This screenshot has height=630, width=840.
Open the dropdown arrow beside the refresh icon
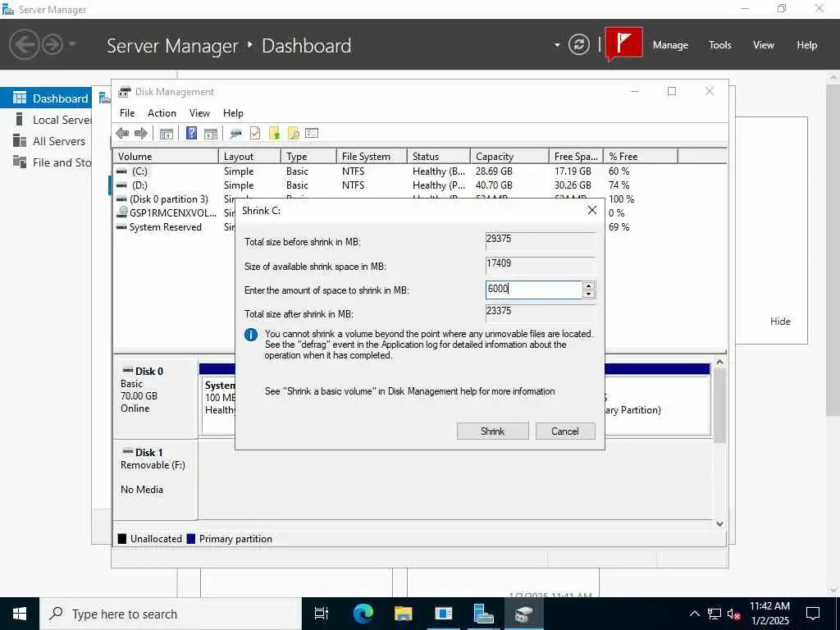click(x=557, y=44)
